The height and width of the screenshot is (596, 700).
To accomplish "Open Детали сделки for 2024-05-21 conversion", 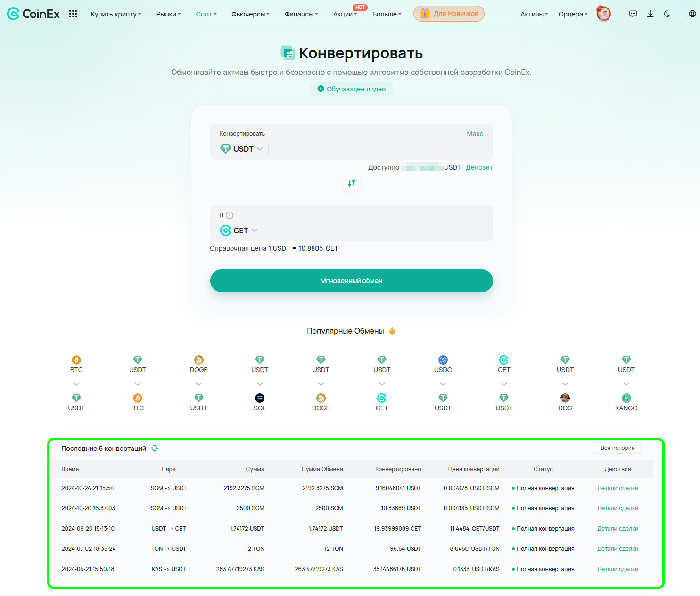I will click(x=618, y=569).
